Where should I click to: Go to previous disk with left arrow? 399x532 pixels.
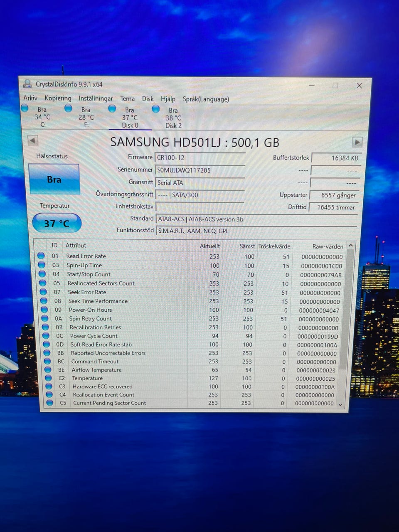[33, 140]
